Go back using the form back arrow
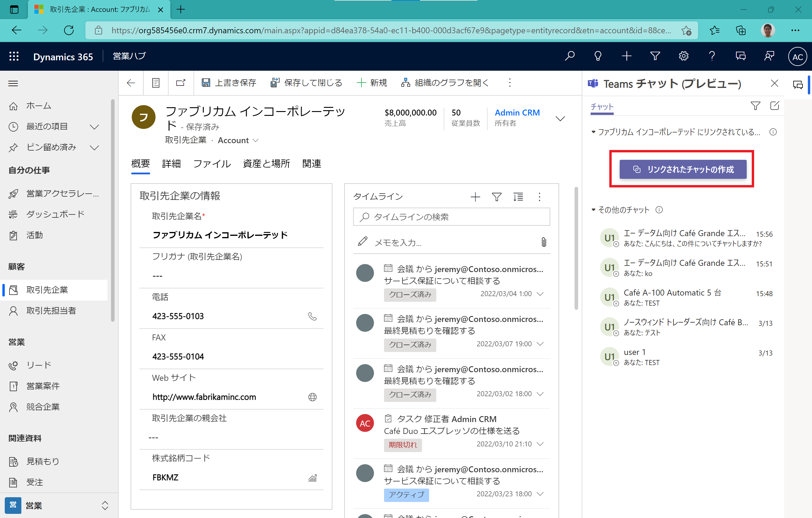812x518 pixels. [x=131, y=83]
